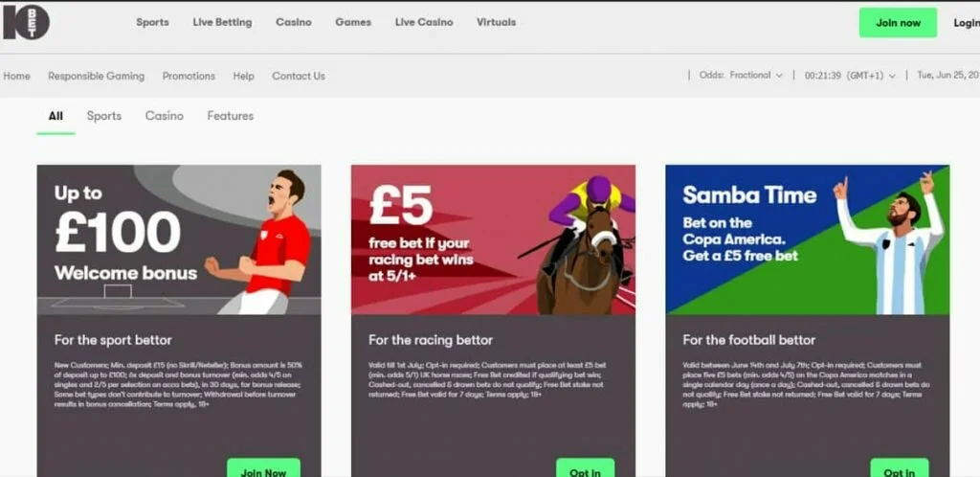Click the Login link

point(967,23)
